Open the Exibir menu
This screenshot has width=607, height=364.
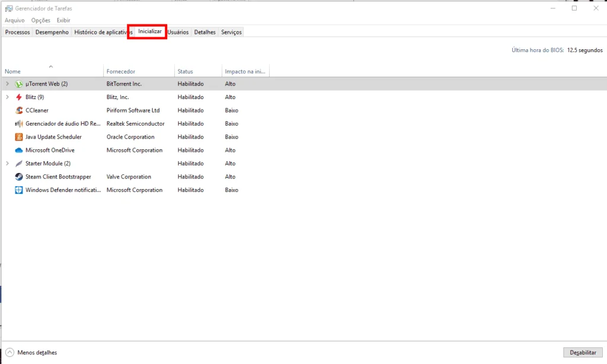(x=63, y=20)
